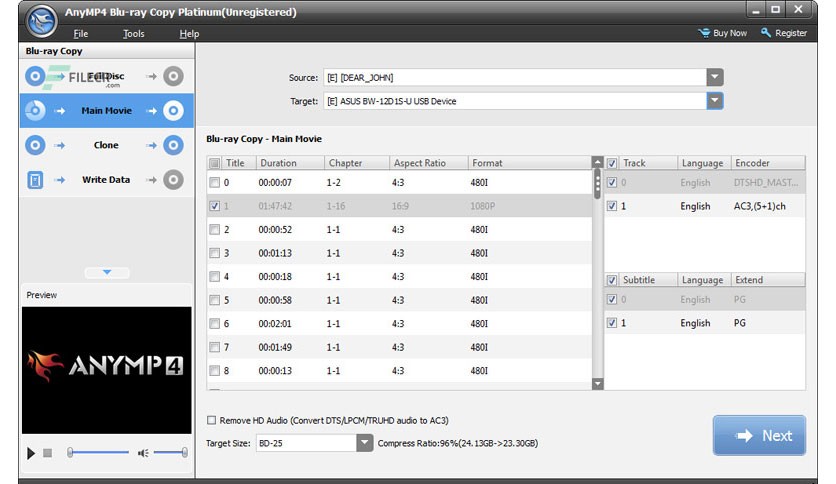Select Write Data mode

point(107,180)
